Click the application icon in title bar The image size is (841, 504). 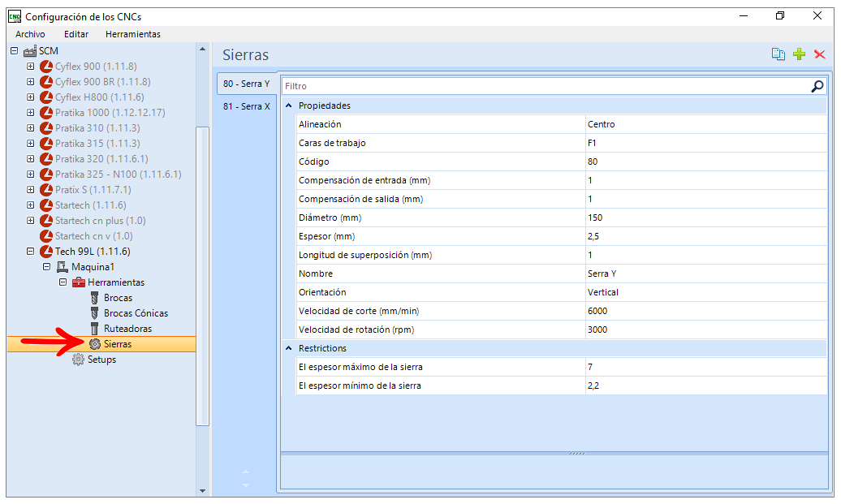tap(15, 16)
